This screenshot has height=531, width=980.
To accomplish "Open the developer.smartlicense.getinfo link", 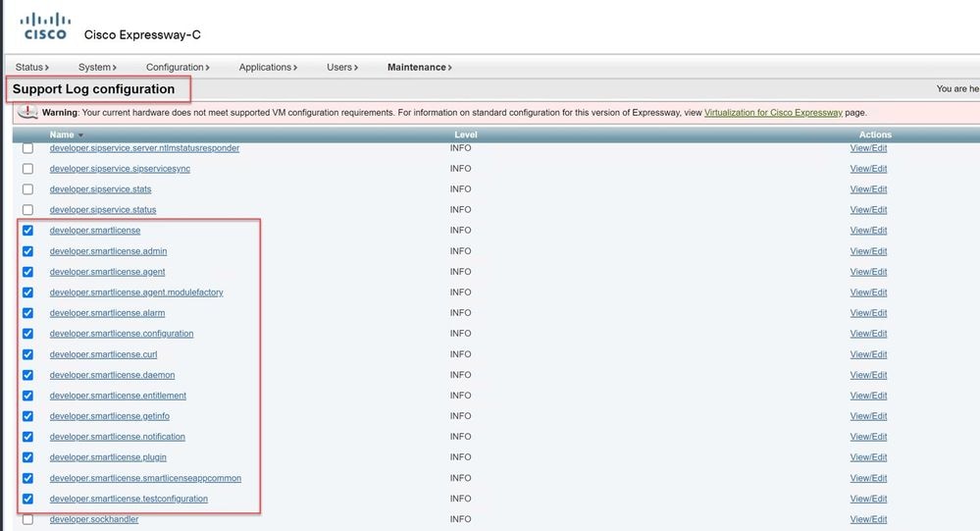I will pyautogui.click(x=109, y=416).
